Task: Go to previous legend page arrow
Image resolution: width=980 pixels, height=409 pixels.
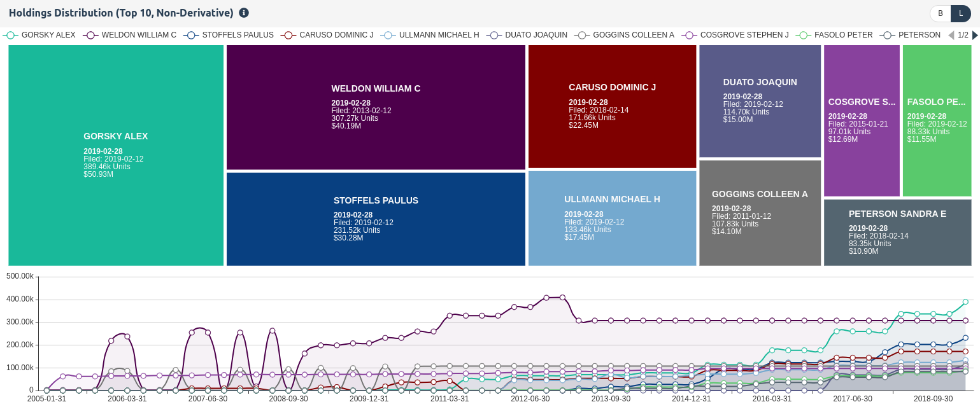Action: (x=951, y=35)
